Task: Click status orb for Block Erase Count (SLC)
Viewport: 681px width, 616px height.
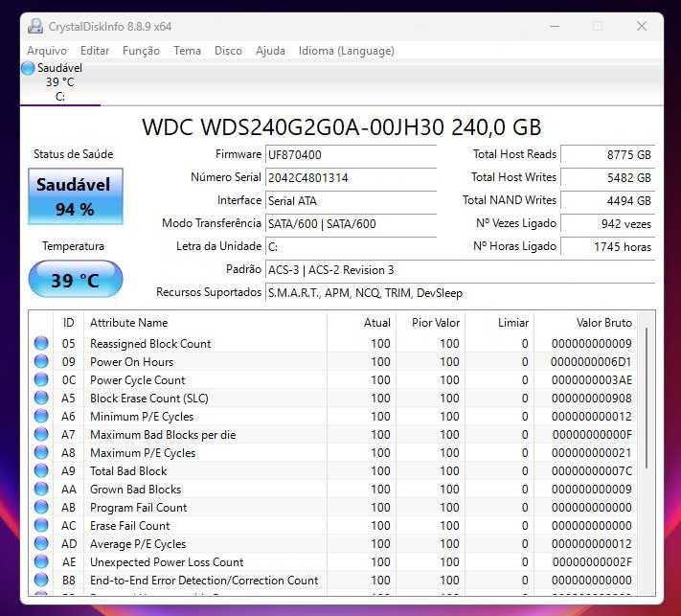Action: coord(41,398)
